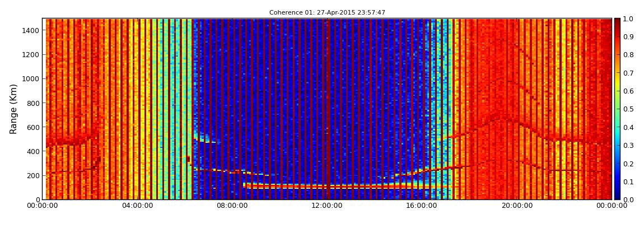The height and width of the screenshot is (228, 644).
Task: Click the 600 range tick label
Action: [33, 127]
